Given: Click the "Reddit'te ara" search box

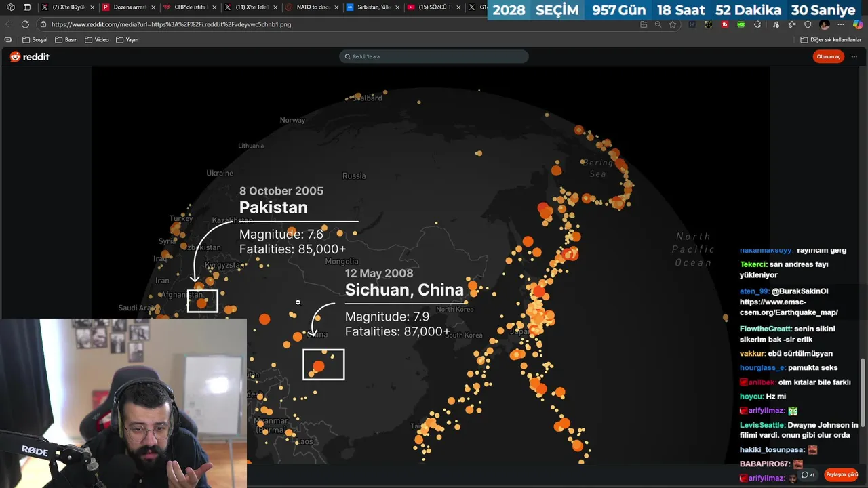Looking at the screenshot, I should pyautogui.click(x=434, y=57).
